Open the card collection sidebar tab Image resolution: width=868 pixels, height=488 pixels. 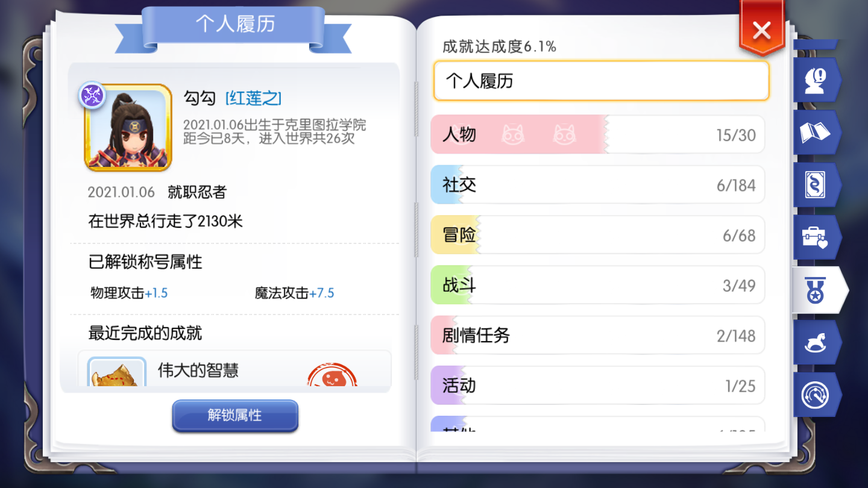(x=817, y=184)
